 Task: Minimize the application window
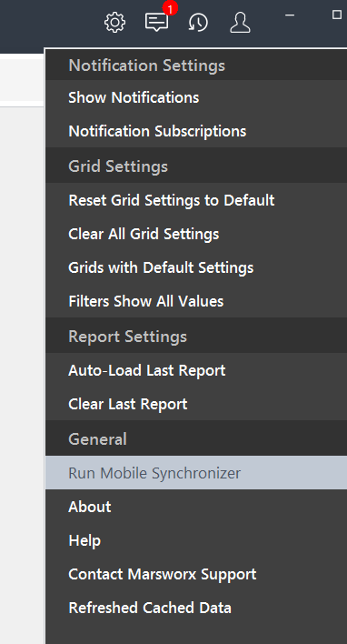290,15
